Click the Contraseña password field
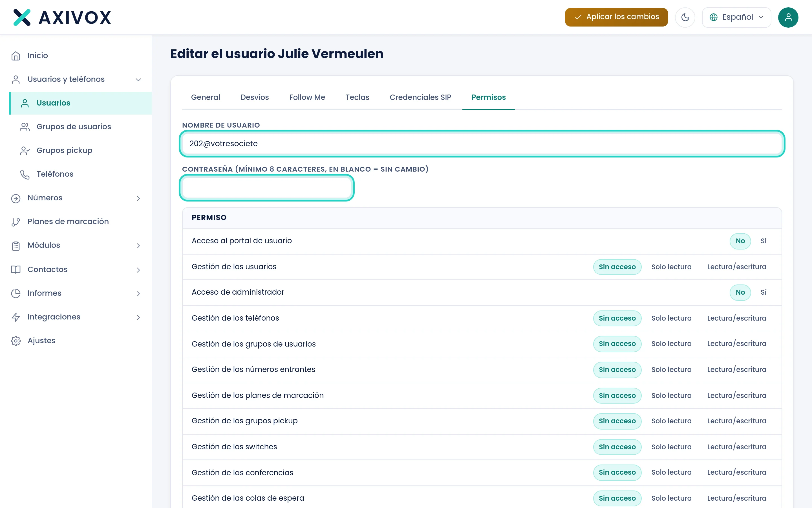 (x=266, y=188)
